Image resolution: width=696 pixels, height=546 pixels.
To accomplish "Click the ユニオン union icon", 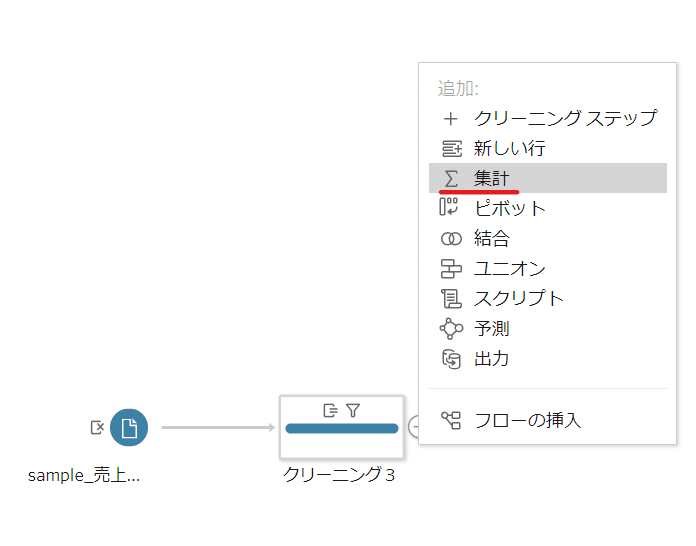I will pos(451,268).
